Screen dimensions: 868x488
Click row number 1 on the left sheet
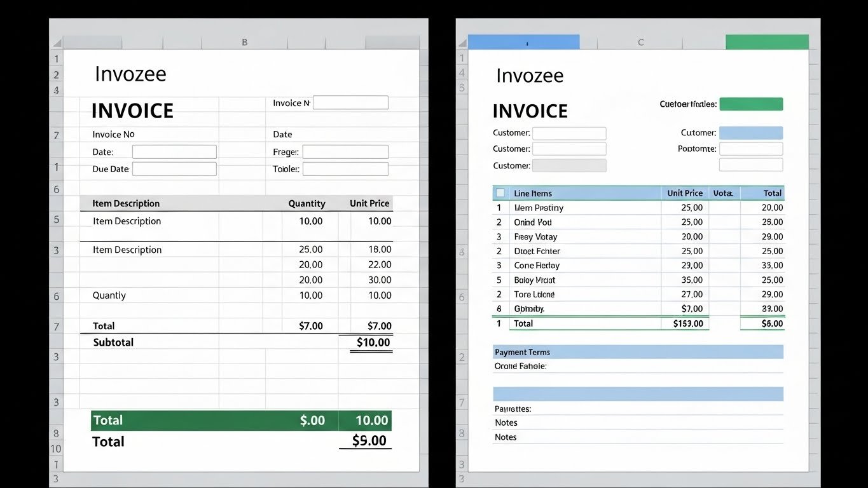pyautogui.click(x=56, y=58)
